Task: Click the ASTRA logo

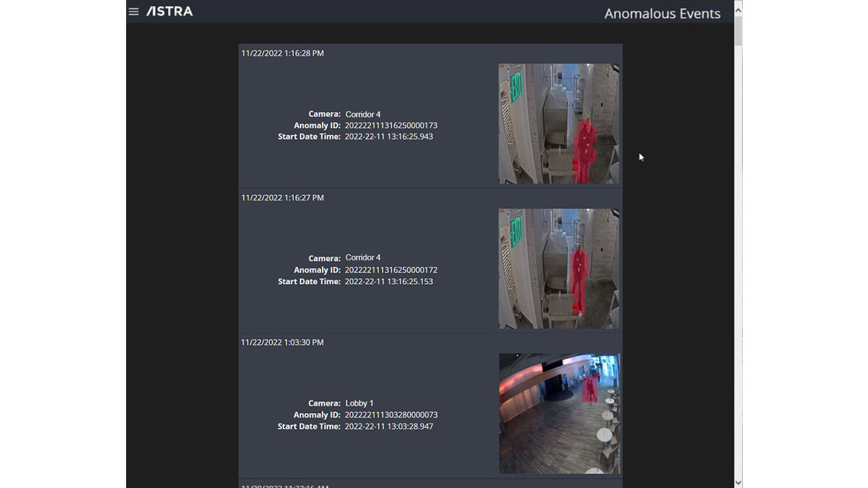Action: click(x=169, y=11)
